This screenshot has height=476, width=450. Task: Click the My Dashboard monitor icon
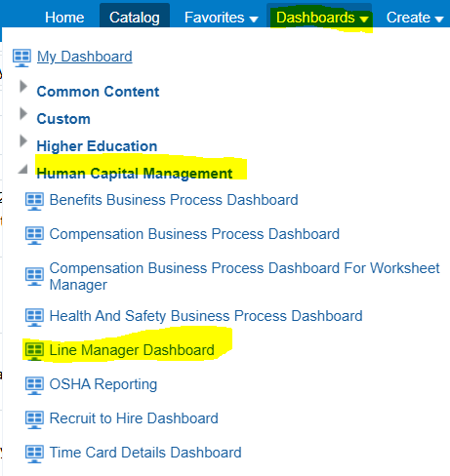[x=21, y=58]
